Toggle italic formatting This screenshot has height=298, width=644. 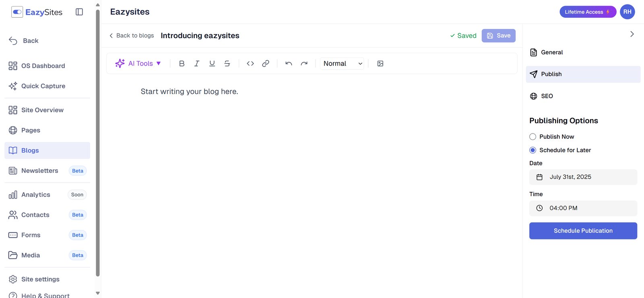(x=197, y=64)
